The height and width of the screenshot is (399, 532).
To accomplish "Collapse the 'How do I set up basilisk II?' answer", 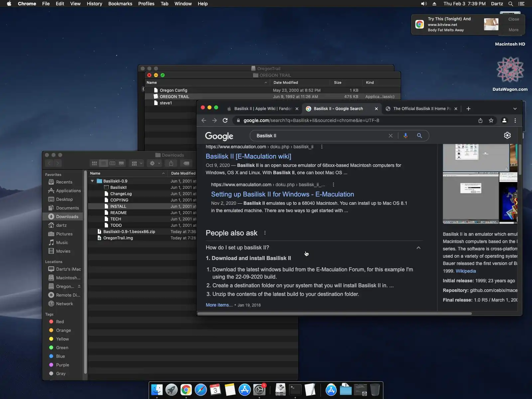I will pos(419,248).
